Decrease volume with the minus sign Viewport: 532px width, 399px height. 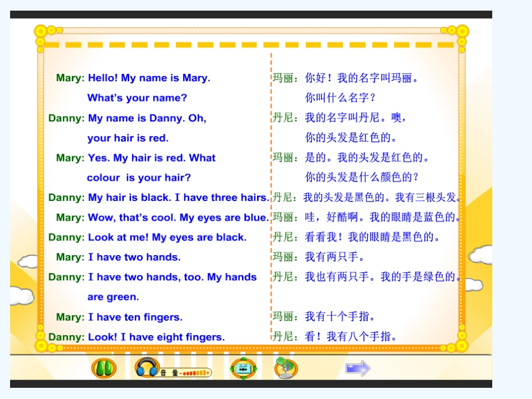coord(180,373)
